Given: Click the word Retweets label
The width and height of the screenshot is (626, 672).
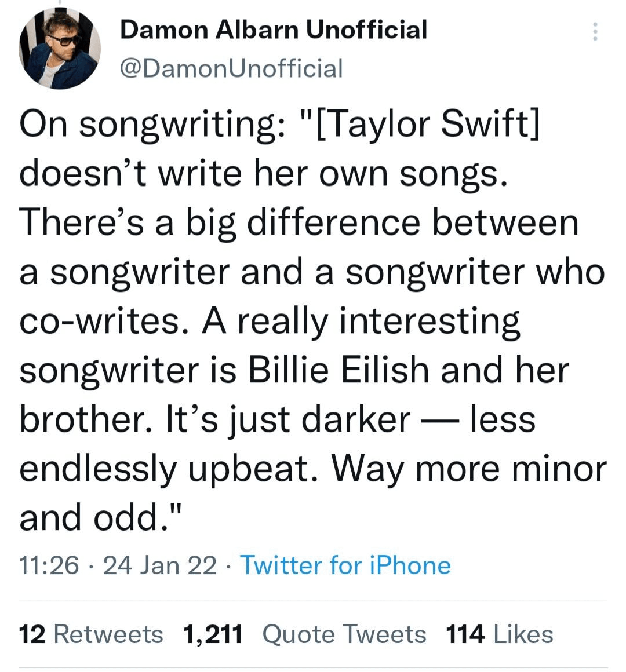Looking at the screenshot, I should point(108,634).
